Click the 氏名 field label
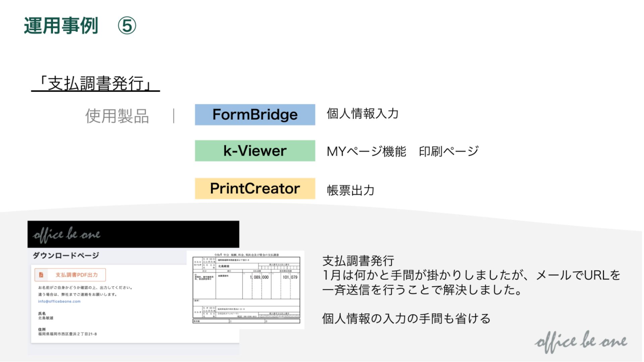Viewport: 644px width, 362px height. pos(42,314)
